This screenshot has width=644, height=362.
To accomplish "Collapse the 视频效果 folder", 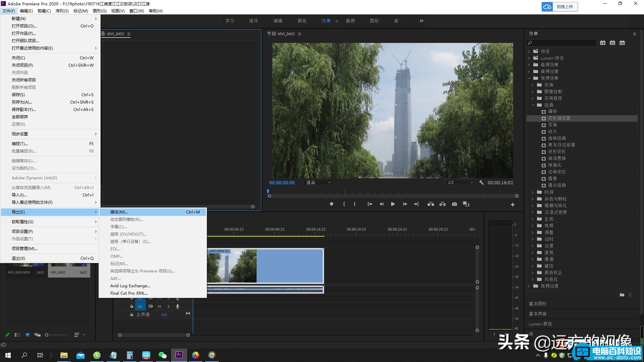I will point(529,78).
